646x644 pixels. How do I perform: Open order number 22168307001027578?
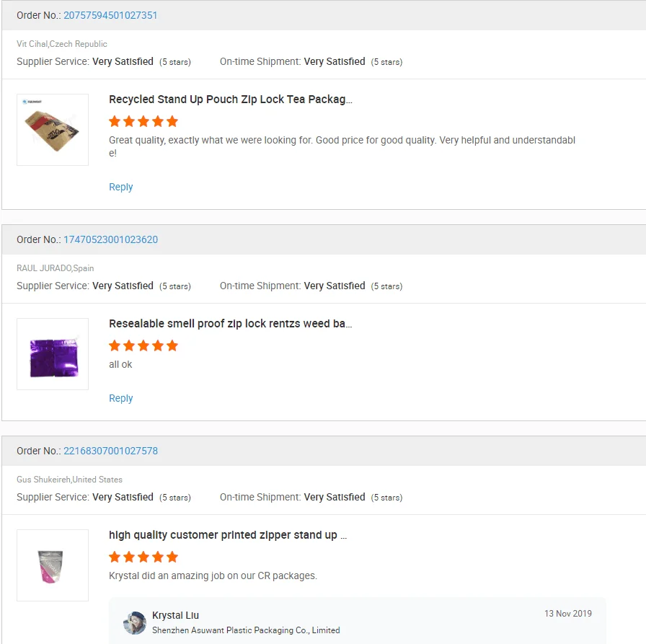[x=110, y=451]
